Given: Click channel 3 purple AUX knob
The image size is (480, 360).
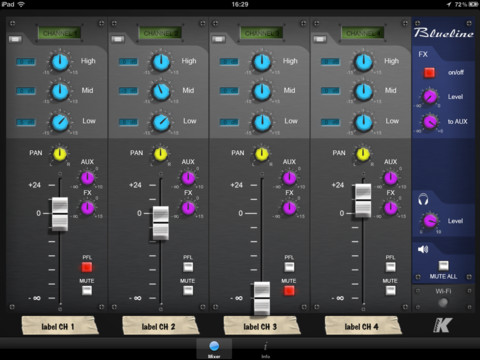Looking at the screenshot, I should tap(289, 178).
